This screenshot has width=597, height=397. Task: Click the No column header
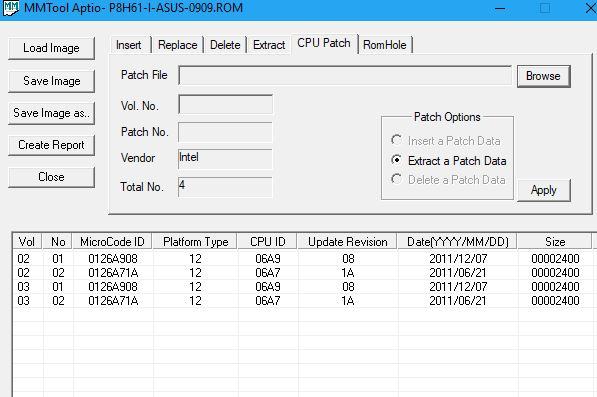click(x=58, y=242)
